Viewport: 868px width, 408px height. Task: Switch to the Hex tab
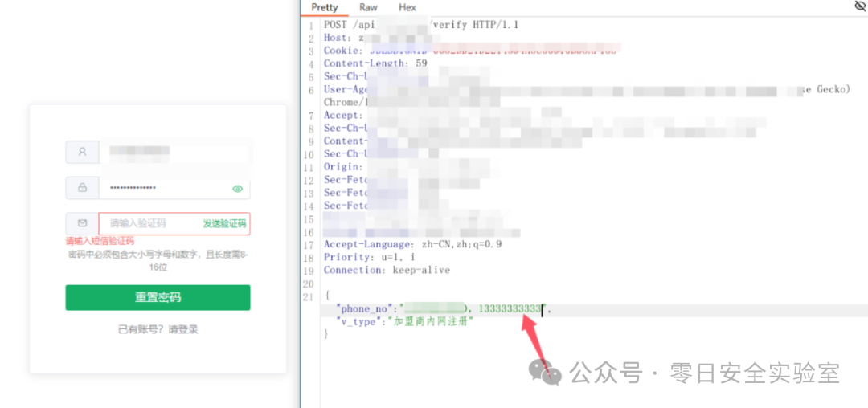(x=407, y=7)
